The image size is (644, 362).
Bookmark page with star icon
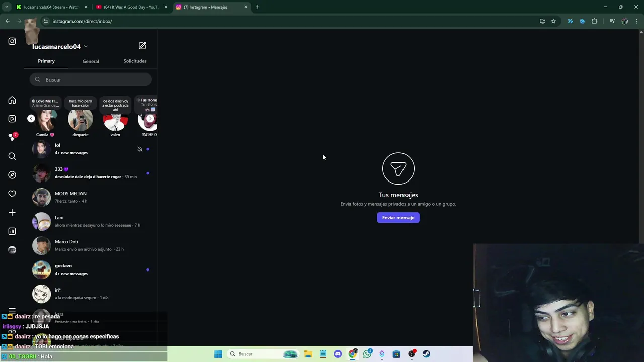point(553,21)
